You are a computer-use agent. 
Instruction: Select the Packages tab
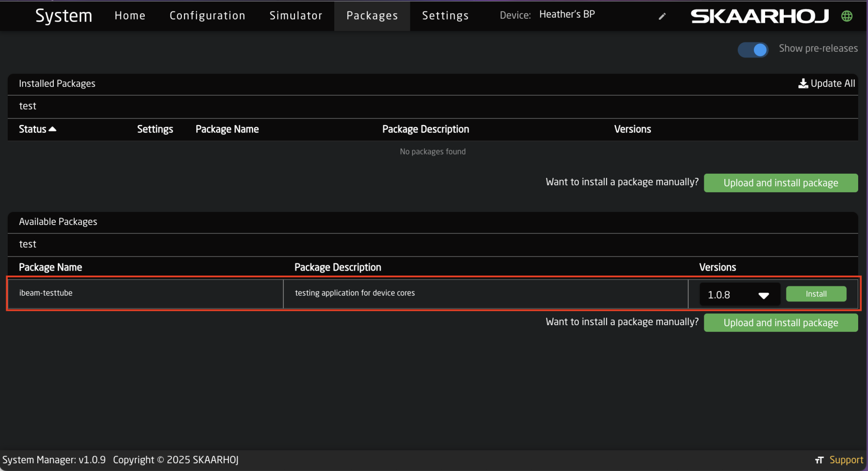click(x=372, y=16)
